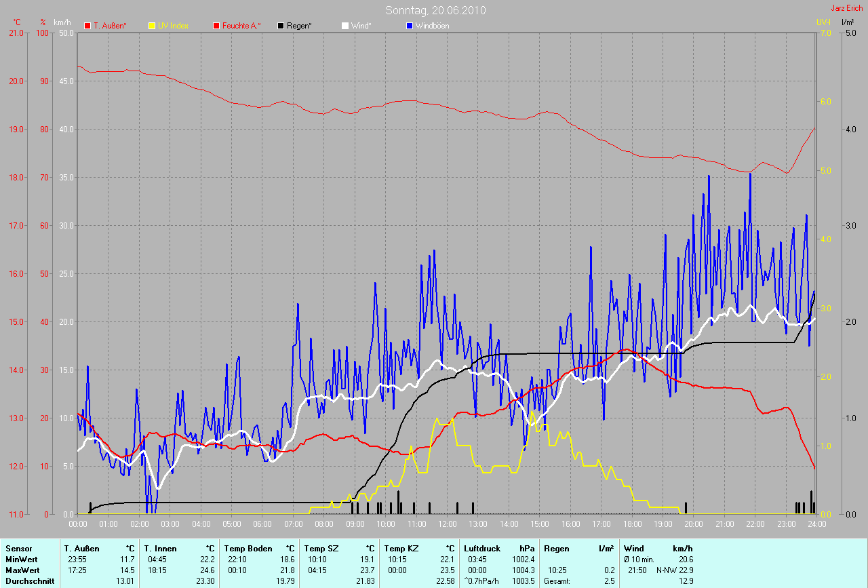Image resolution: width=868 pixels, height=588 pixels.
Task: Click the 'Wind*' legend label
Action: [x=361, y=26]
